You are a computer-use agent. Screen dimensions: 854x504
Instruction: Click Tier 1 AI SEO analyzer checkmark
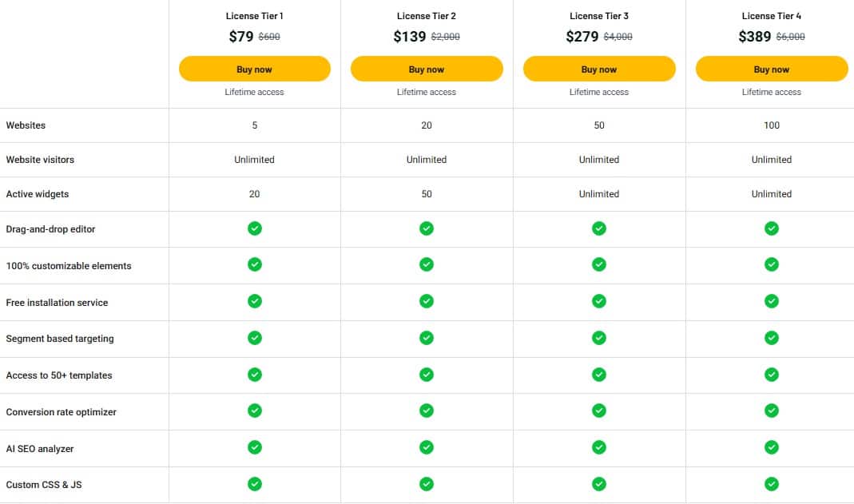254,447
